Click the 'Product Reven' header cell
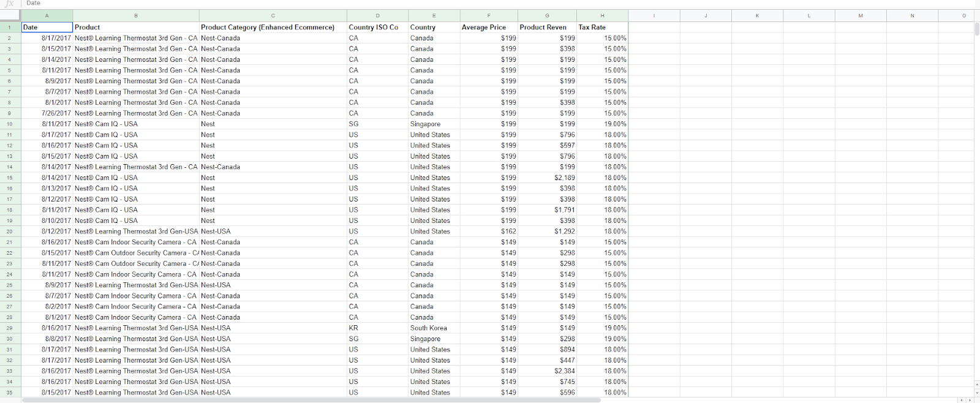The width and height of the screenshot is (980, 403). coord(547,27)
